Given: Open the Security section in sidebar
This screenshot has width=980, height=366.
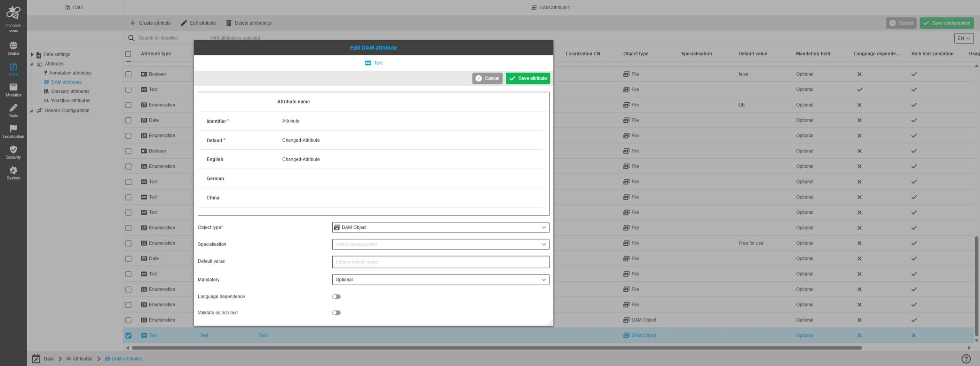Looking at the screenshot, I should coord(13,152).
